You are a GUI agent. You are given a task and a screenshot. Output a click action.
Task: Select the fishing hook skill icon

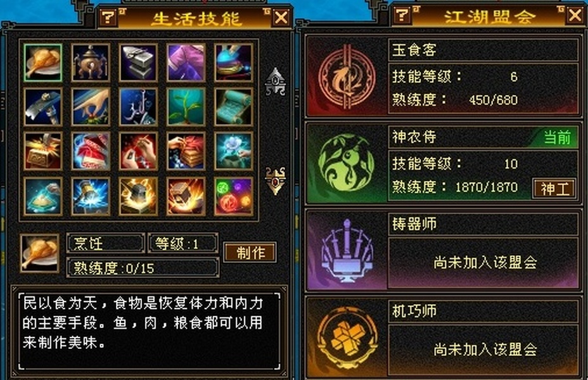click(x=138, y=107)
